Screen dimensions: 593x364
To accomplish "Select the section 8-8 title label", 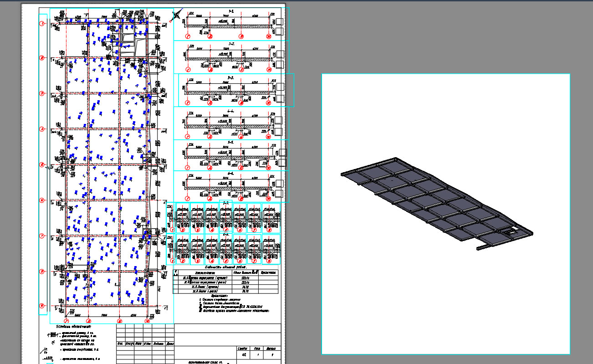I will coord(226,235).
